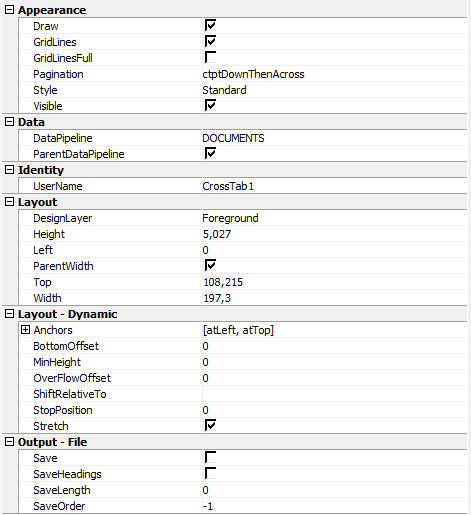Collapse the Layout - Dynamic category
Image resolution: width=471 pixels, height=515 pixels.
point(9,314)
